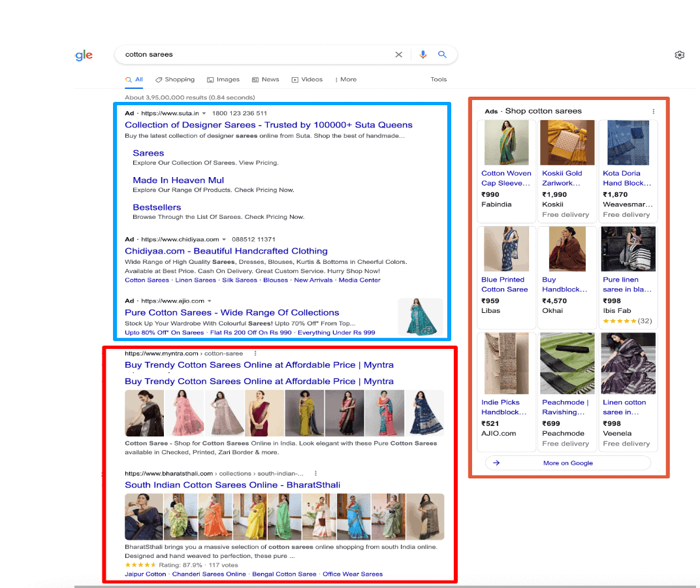Submit search with the magnifier icon
Image resolution: width=700 pixels, height=588 pixels.
click(443, 54)
